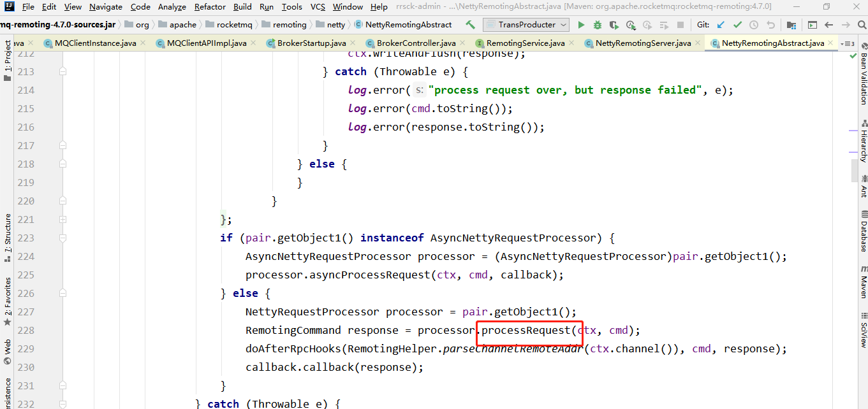868x409 pixels.
Task: Click the green inspection checkmark indicator
Action: tap(853, 56)
